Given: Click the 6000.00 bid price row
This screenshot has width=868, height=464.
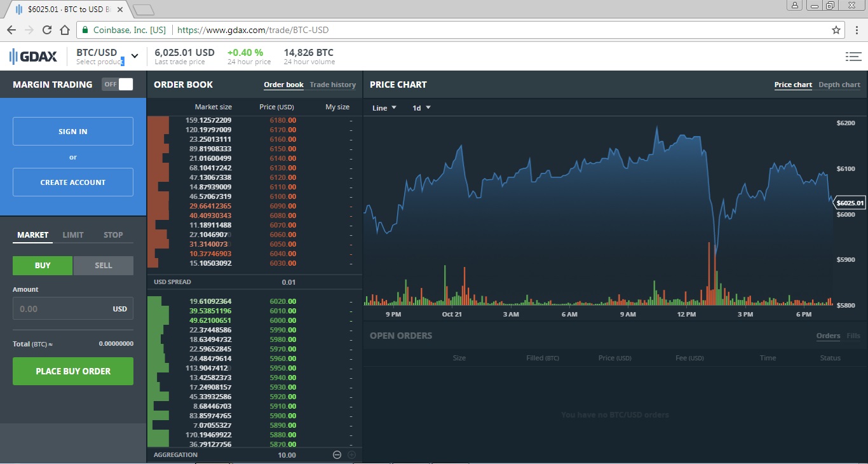Looking at the screenshot, I should [x=254, y=320].
